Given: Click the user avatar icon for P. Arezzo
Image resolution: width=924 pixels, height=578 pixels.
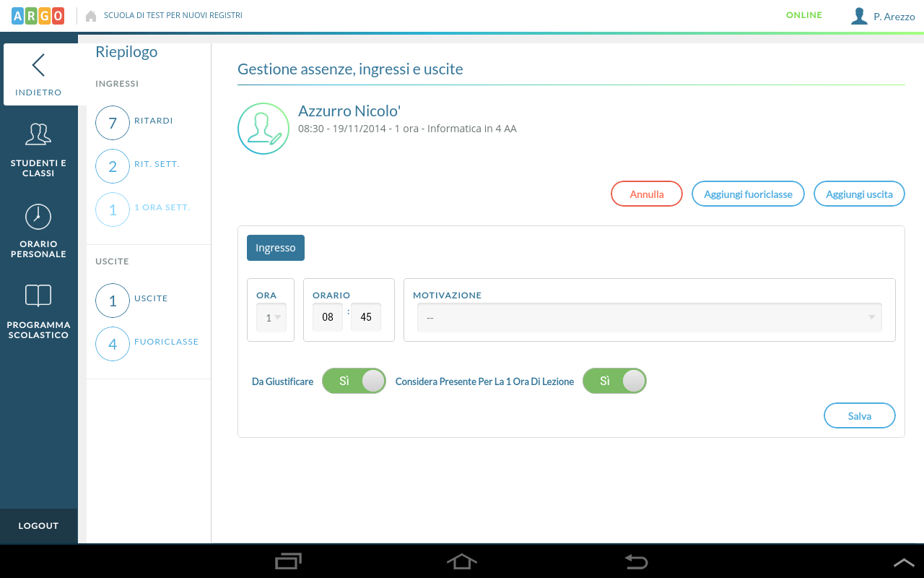Looking at the screenshot, I should [x=859, y=16].
